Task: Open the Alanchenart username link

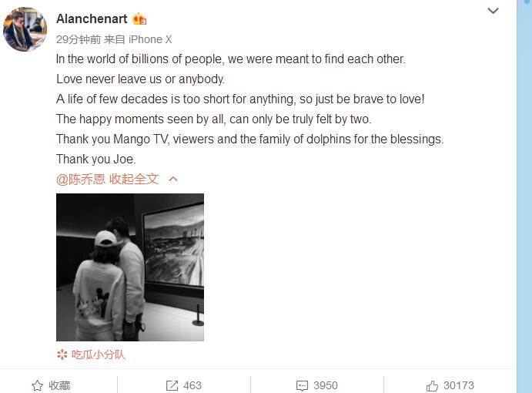Action: pos(92,19)
